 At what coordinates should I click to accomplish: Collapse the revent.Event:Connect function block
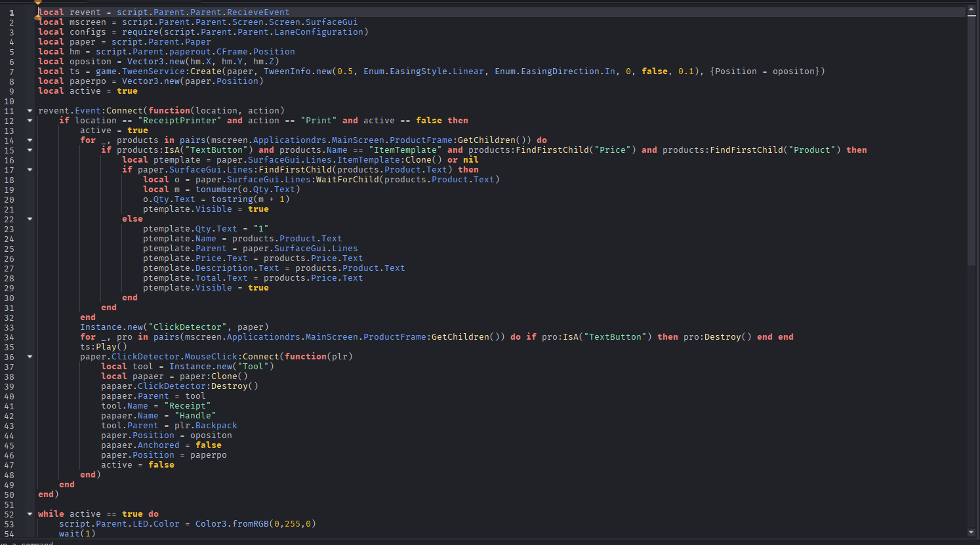click(x=30, y=111)
